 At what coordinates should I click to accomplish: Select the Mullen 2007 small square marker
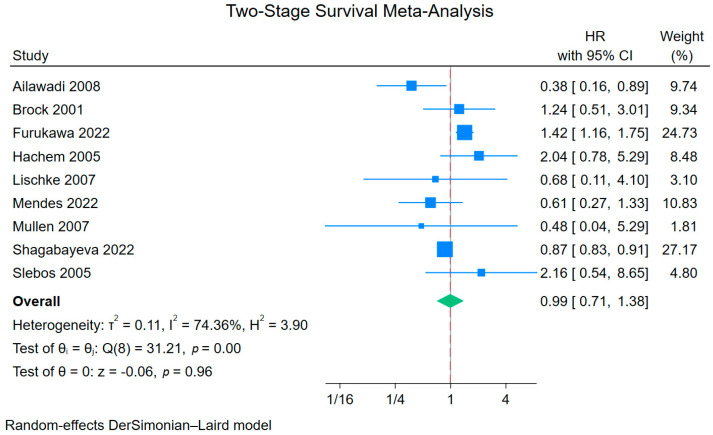(421, 226)
